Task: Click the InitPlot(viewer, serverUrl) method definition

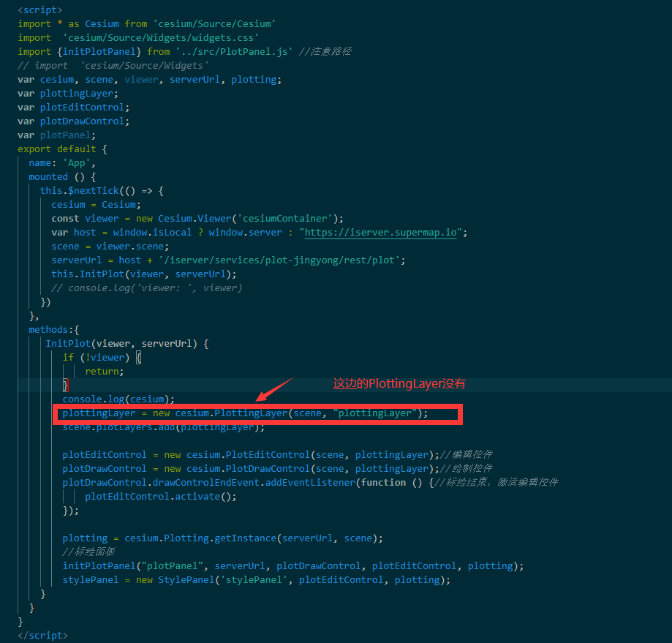Action: click(127, 344)
